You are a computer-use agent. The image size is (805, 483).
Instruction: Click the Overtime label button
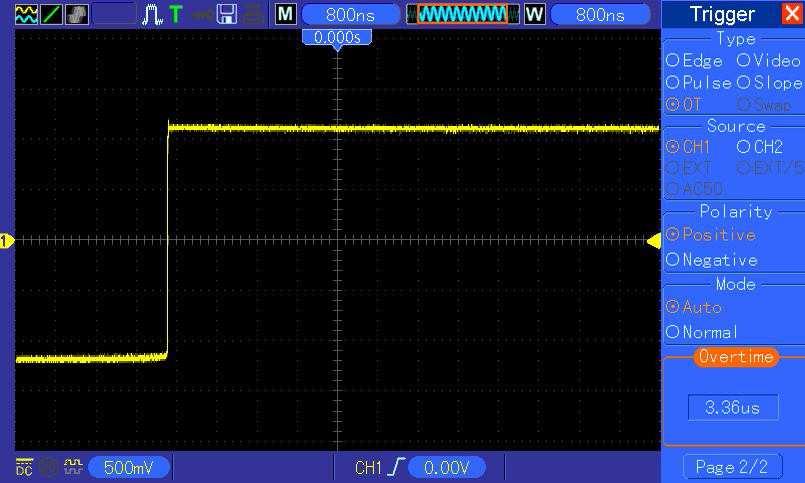point(736,357)
